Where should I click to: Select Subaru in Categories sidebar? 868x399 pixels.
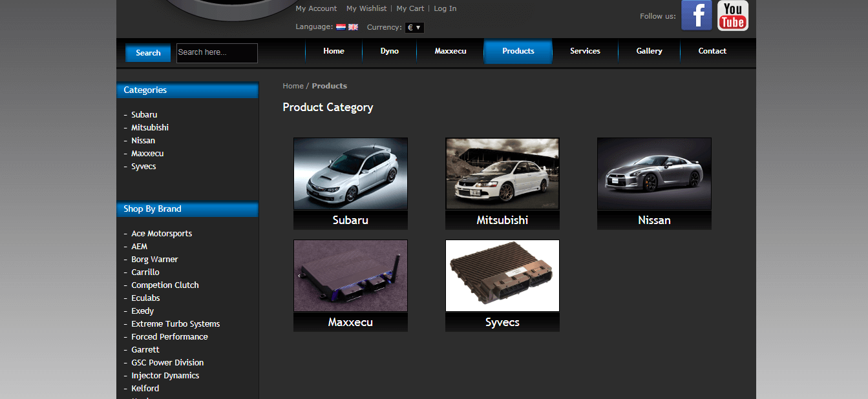click(x=144, y=115)
